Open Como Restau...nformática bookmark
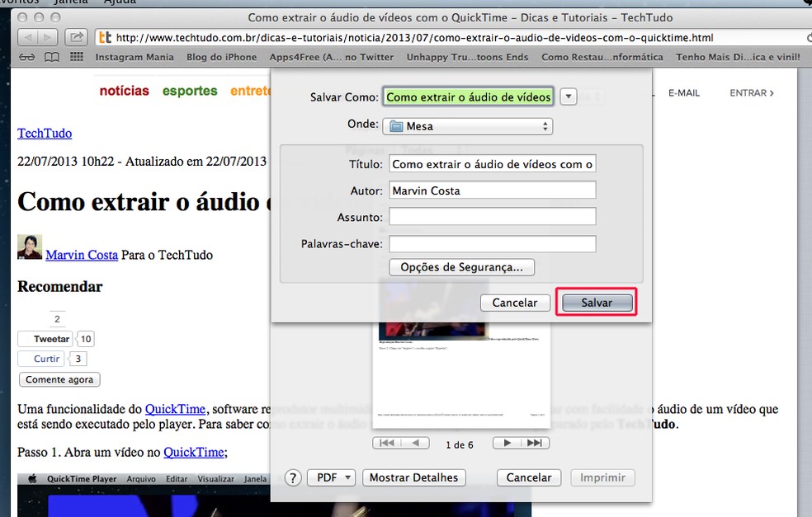Image resolution: width=812 pixels, height=517 pixels. [602, 57]
